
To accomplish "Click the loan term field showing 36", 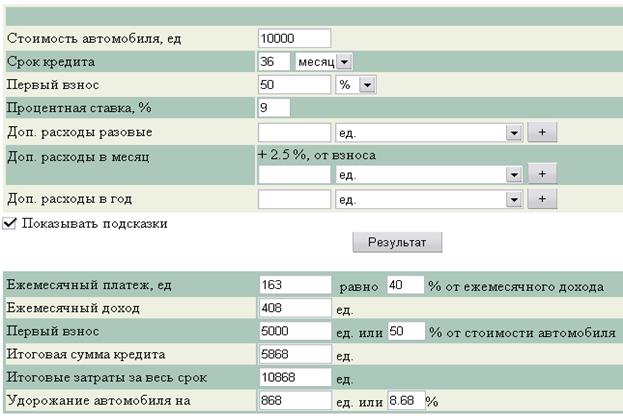I will pos(274,62).
